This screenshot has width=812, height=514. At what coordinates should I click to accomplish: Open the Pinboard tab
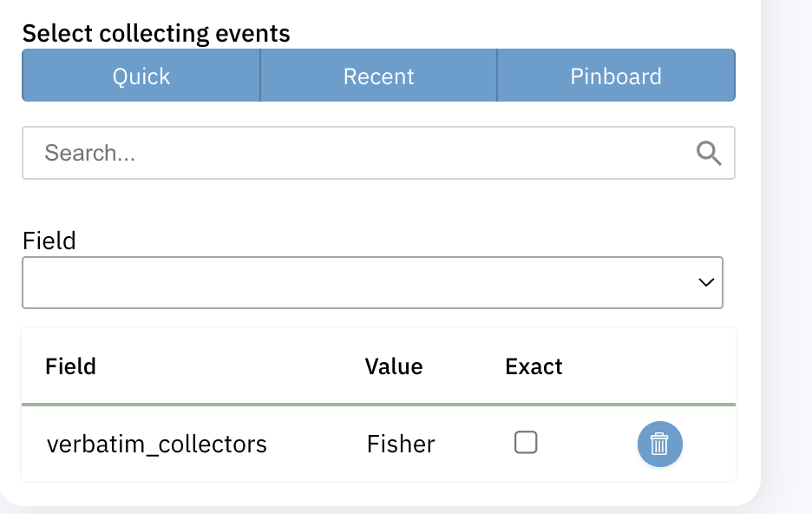(x=616, y=76)
